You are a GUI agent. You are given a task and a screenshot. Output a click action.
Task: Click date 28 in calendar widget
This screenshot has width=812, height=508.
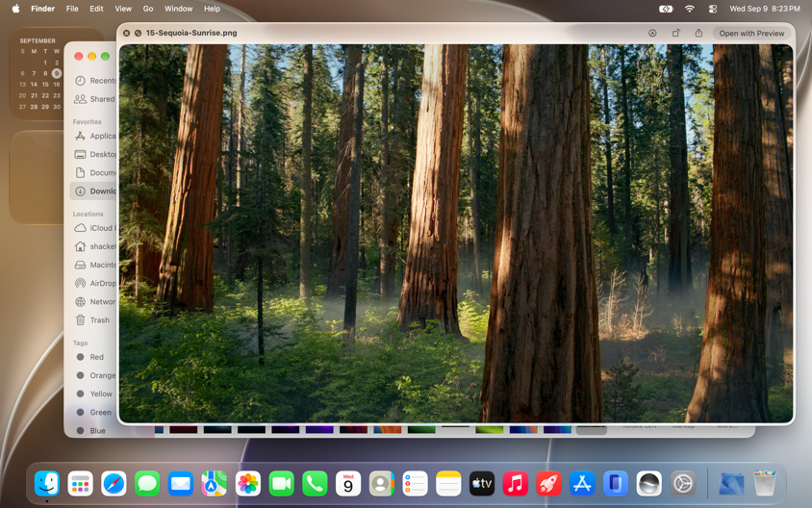point(34,107)
